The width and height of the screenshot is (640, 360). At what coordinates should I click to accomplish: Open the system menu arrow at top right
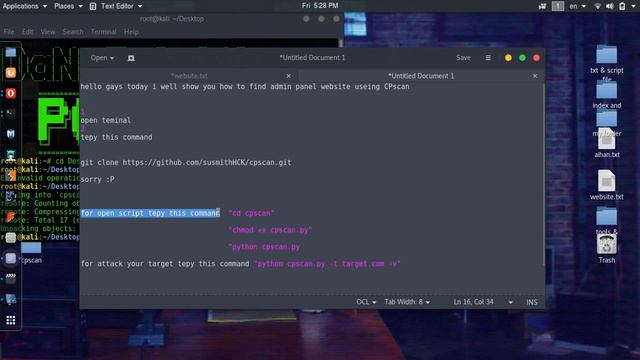(x=633, y=6)
